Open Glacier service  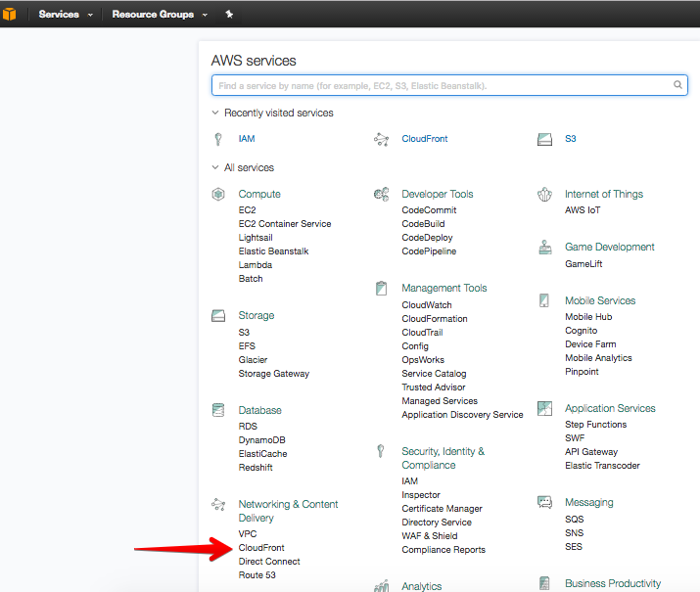tap(253, 359)
